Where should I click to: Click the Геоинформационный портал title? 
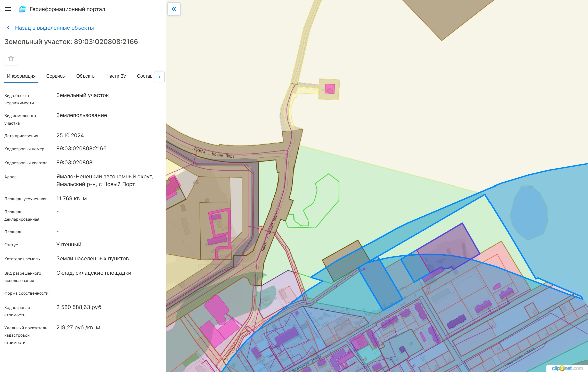tap(67, 9)
